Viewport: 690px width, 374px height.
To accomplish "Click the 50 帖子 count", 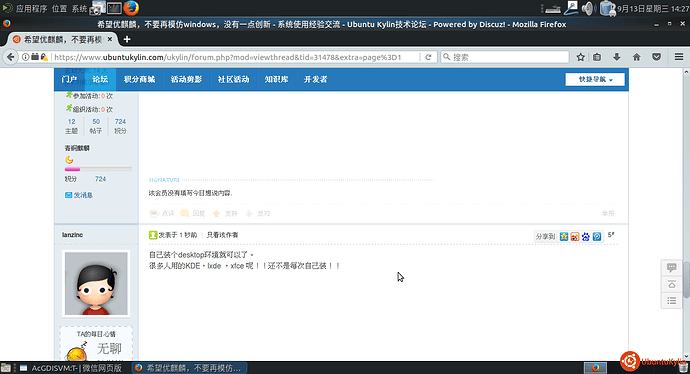I will point(96,121).
